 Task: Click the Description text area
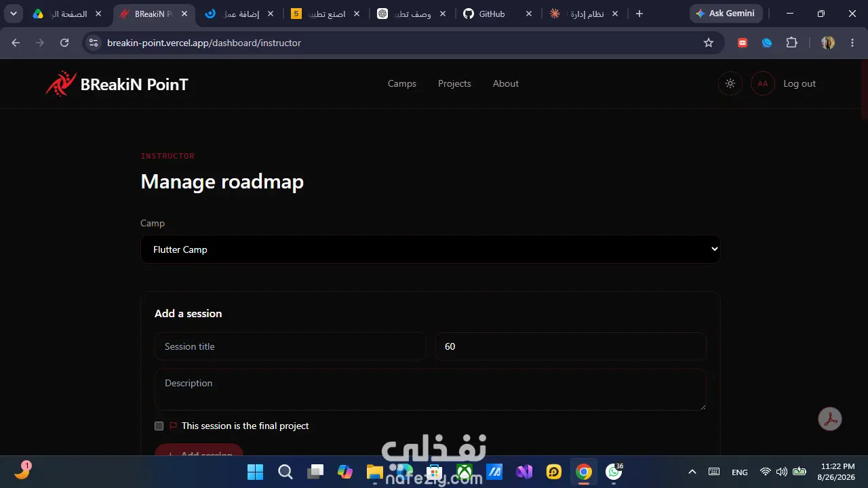pyautogui.click(x=430, y=390)
